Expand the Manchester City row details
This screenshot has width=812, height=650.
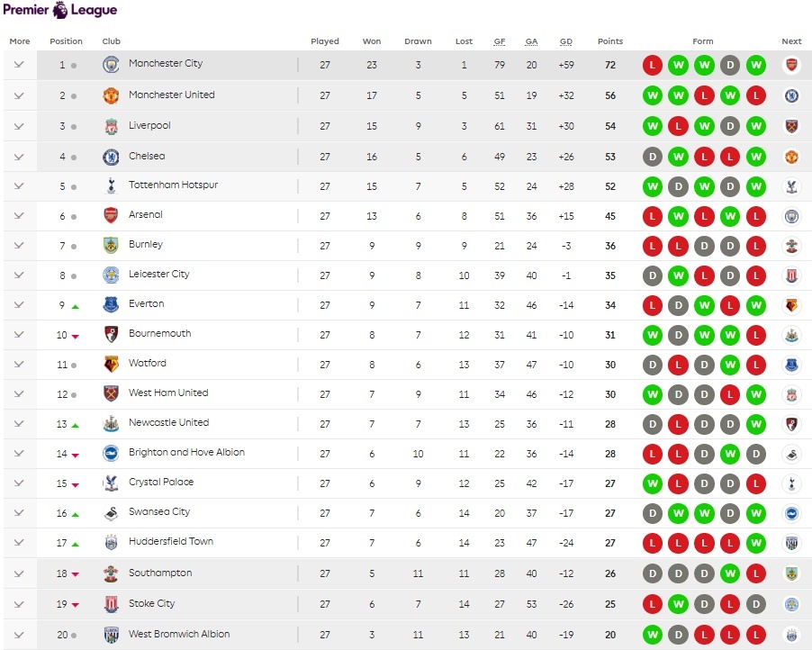point(19,65)
